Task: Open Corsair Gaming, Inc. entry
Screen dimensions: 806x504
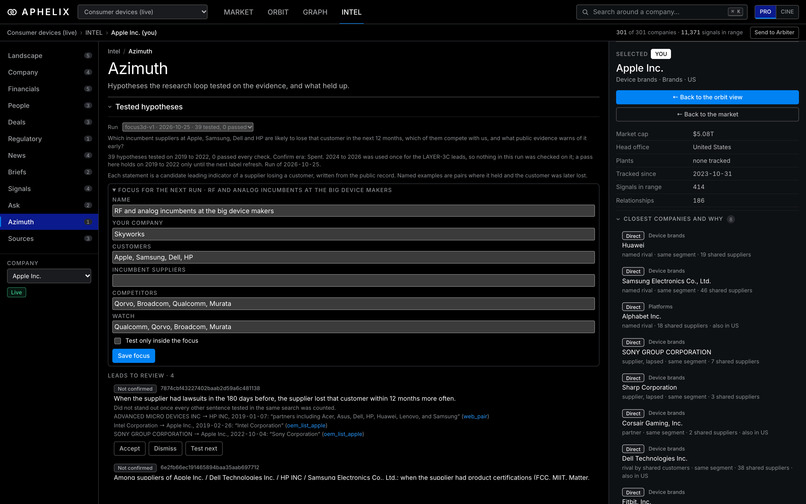Action: (652, 423)
